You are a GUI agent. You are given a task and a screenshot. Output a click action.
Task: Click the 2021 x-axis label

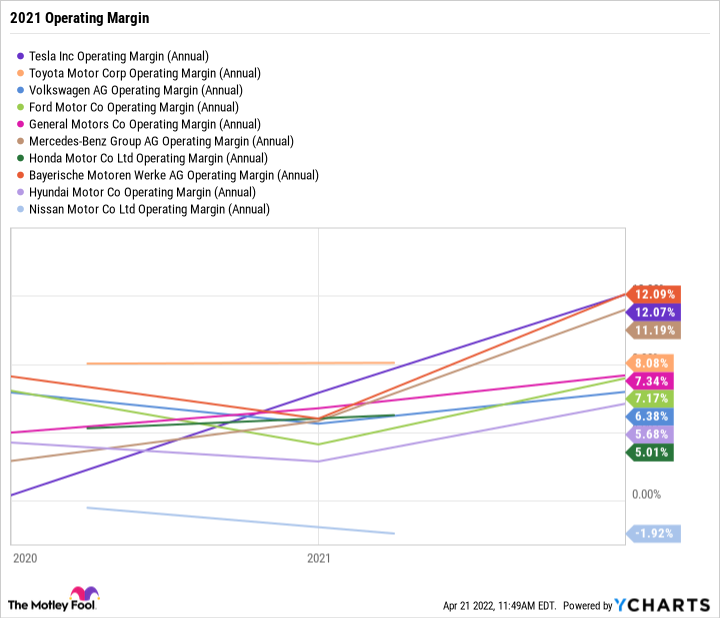(318, 559)
